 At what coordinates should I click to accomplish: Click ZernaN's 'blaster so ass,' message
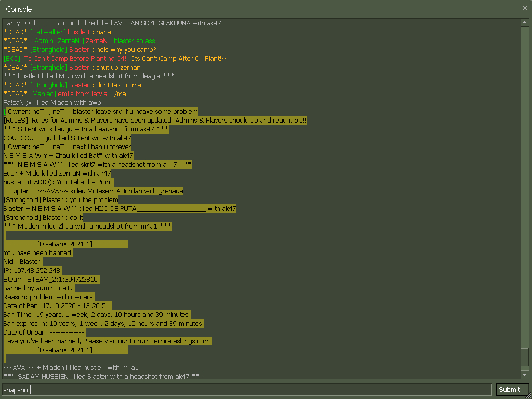pyautogui.click(x=80, y=41)
